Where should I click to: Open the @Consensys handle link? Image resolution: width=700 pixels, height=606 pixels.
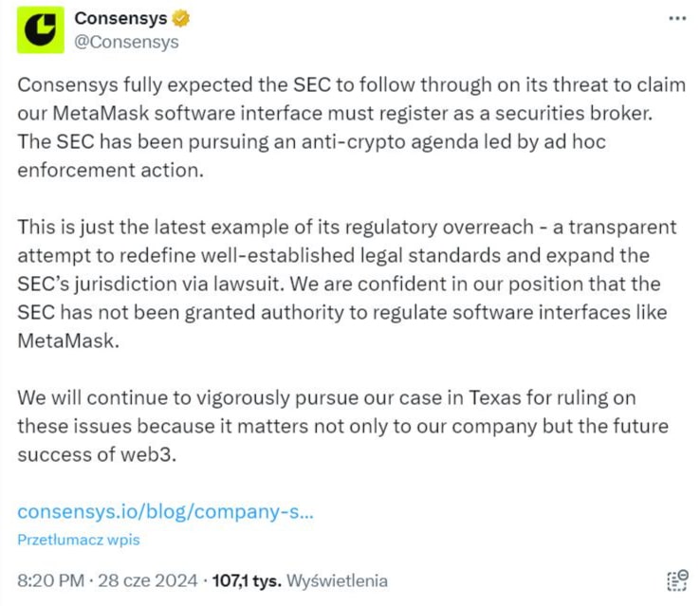pos(125,42)
